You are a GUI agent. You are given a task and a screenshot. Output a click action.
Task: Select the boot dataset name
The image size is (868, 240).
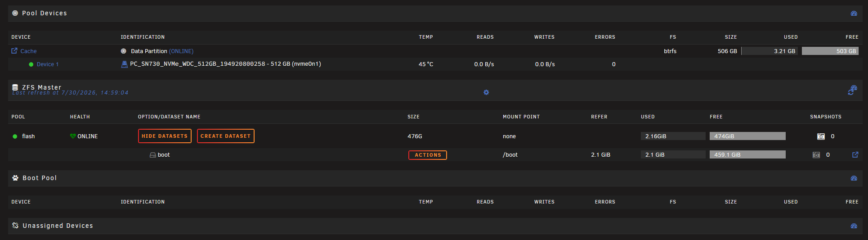(164, 155)
